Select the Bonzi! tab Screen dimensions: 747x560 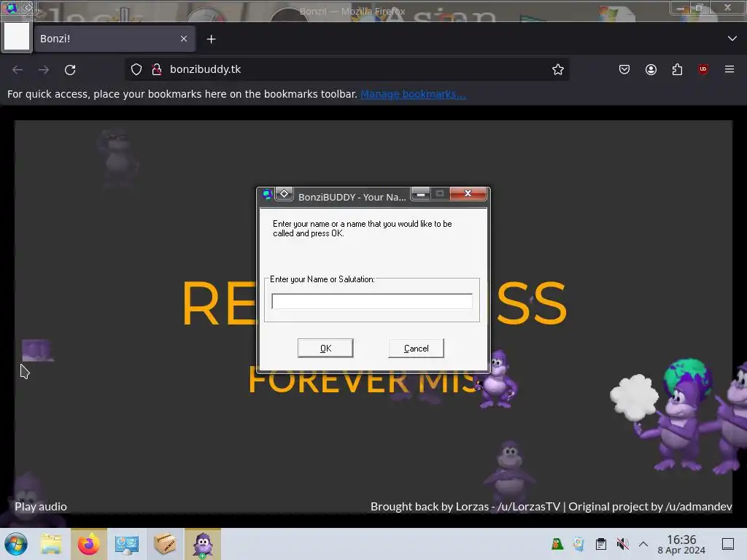coord(115,39)
